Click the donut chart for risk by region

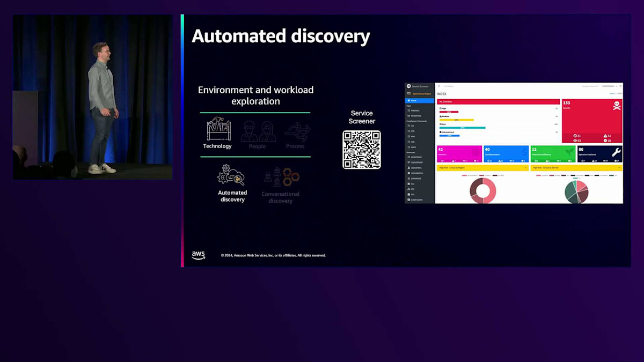click(x=483, y=190)
